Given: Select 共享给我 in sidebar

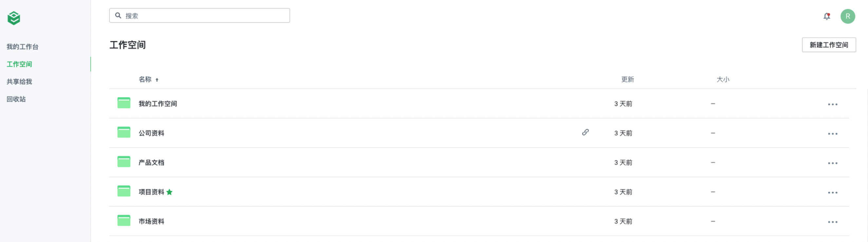Looking at the screenshot, I should coord(19,81).
